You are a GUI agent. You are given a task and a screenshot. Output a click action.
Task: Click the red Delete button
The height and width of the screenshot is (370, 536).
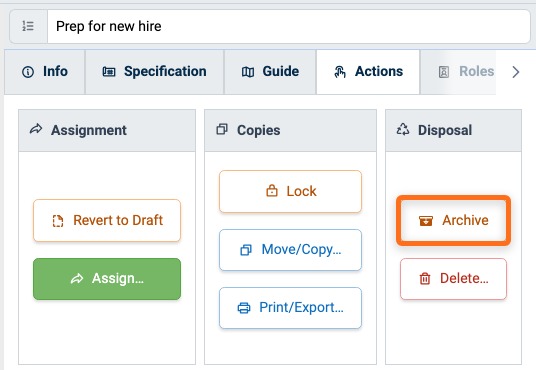coord(453,279)
